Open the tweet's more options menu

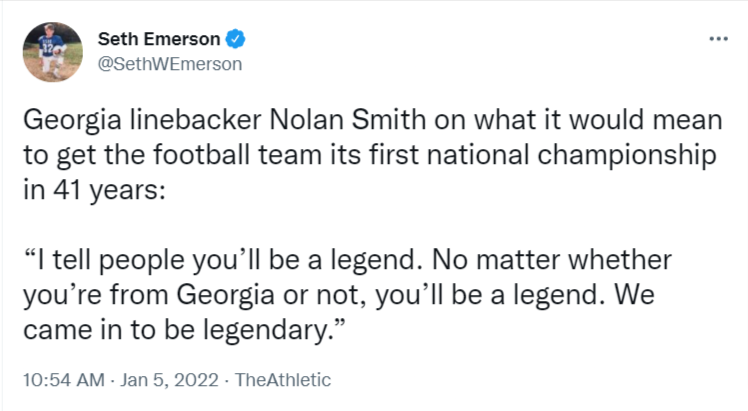(717, 39)
